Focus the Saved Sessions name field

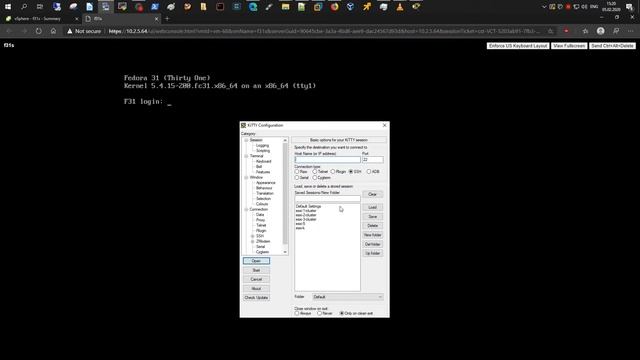click(327, 199)
